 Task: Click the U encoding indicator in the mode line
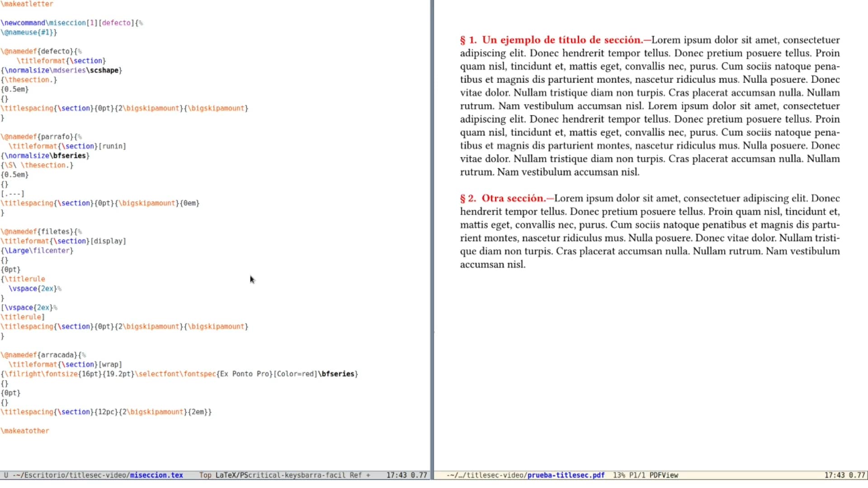pos(5,475)
